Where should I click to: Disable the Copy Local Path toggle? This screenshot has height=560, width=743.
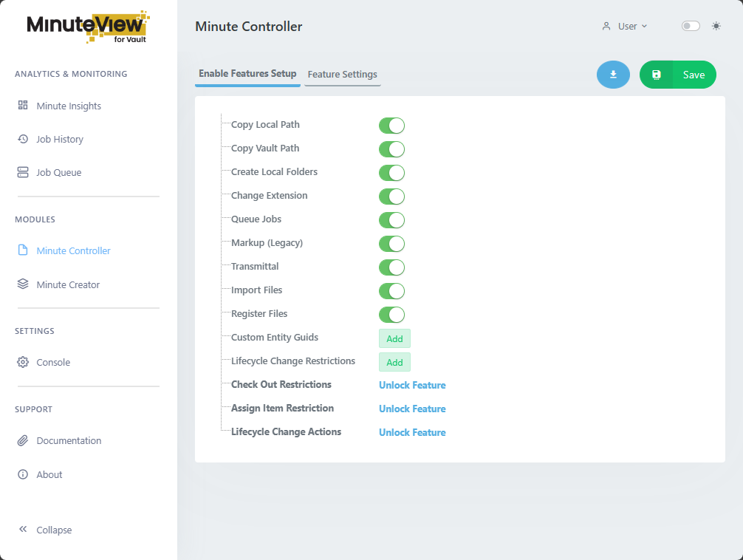pyautogui.click(x=391, y=125)
